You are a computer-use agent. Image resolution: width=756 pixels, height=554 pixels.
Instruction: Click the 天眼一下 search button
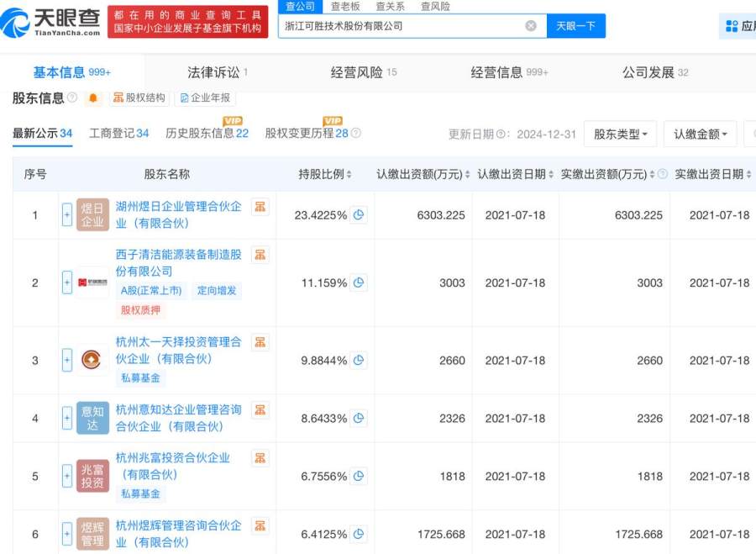coord(576,26)
